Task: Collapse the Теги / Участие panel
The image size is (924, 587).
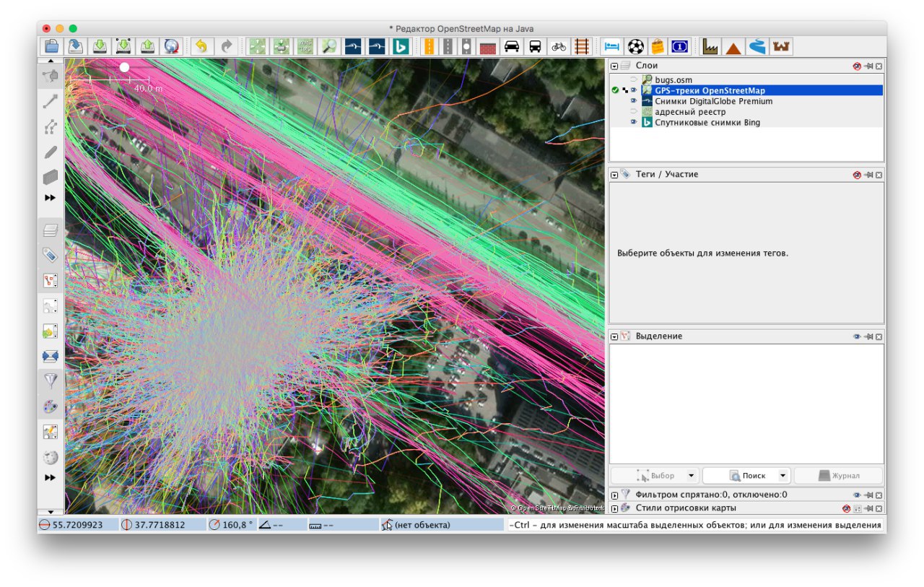Action: (614, 175)
